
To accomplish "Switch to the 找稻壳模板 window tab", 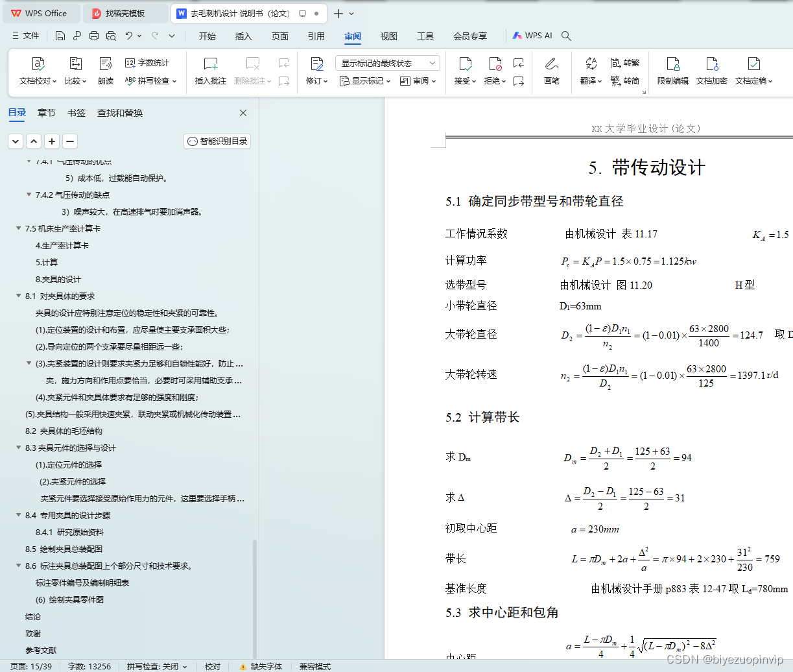I will [124, 13].
